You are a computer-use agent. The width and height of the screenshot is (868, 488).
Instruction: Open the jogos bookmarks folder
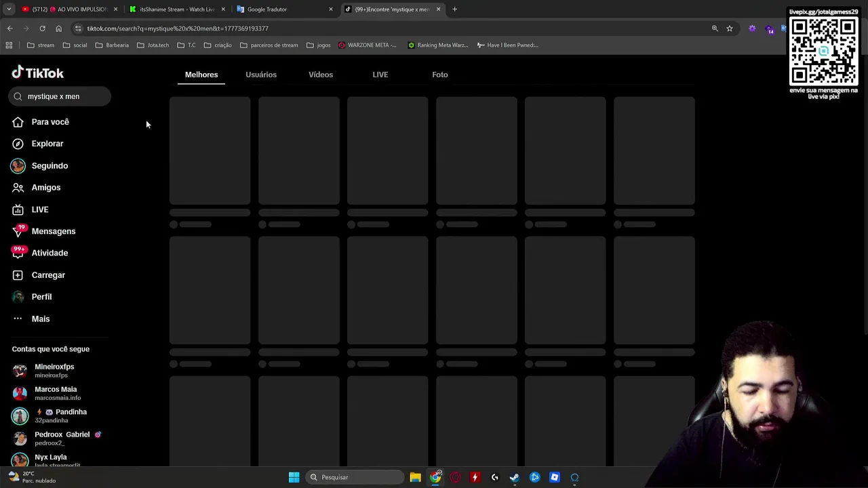(319, 45)
